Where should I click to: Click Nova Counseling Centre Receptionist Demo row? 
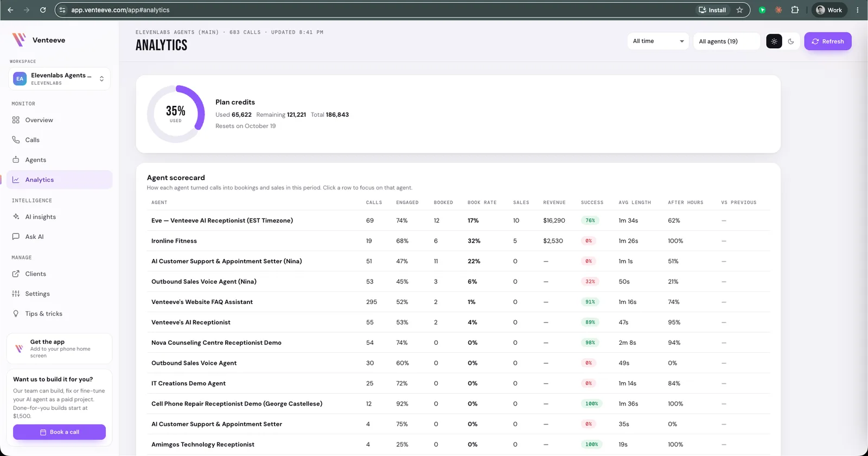pos(458,343)
